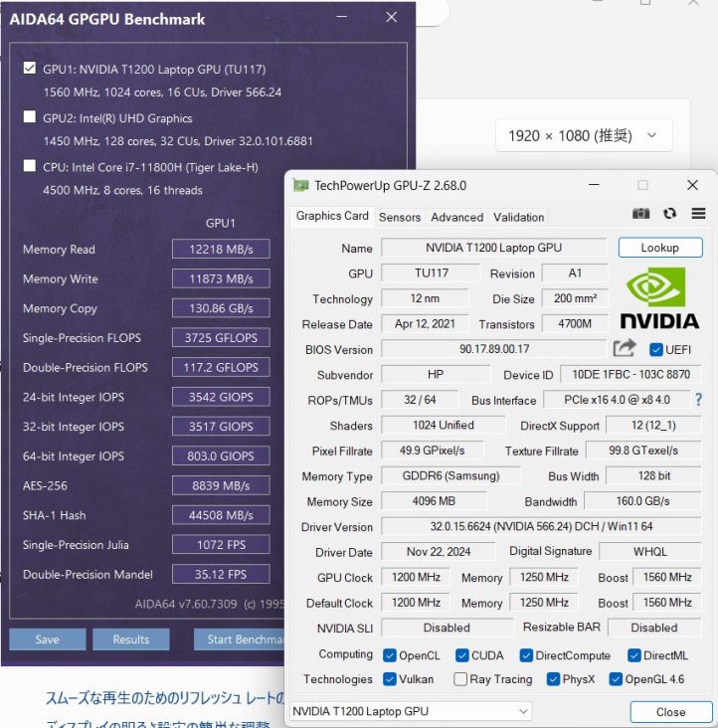Open the GPU selector dropdown in GPU-Z

pyautogui.click(x=411, y=711)
